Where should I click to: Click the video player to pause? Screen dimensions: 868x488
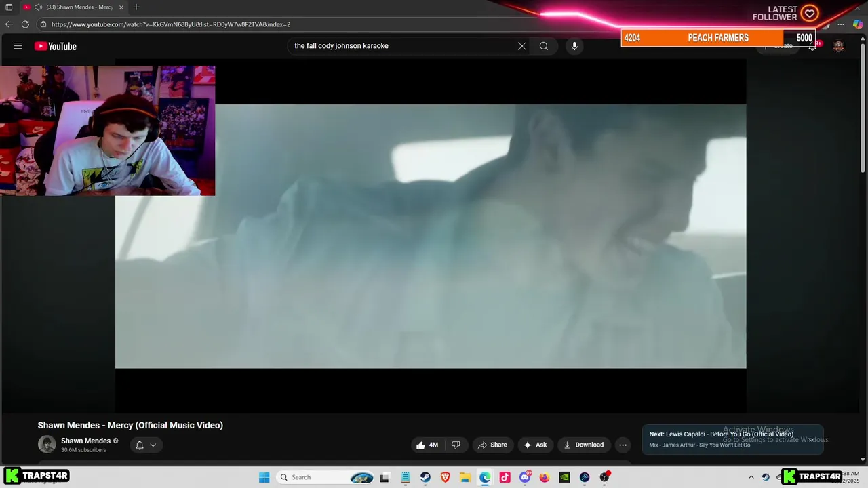(x=431, y=236)
